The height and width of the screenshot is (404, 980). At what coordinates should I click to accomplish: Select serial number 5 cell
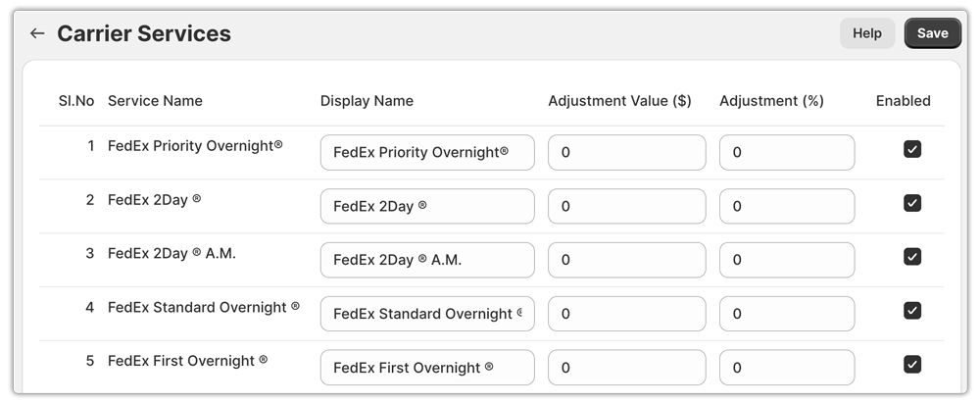90,361
